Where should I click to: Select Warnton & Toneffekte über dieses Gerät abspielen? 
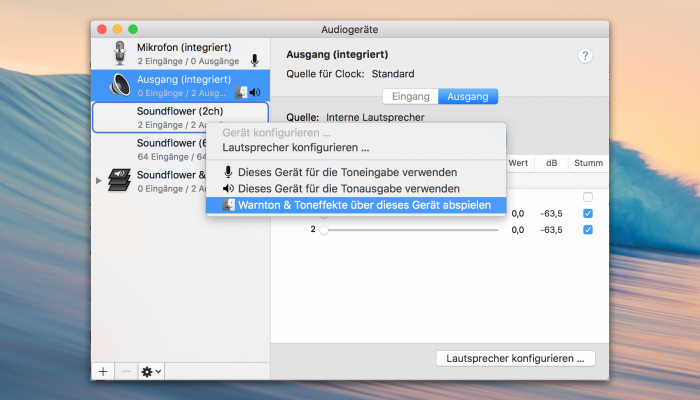[x=356, y=205]
